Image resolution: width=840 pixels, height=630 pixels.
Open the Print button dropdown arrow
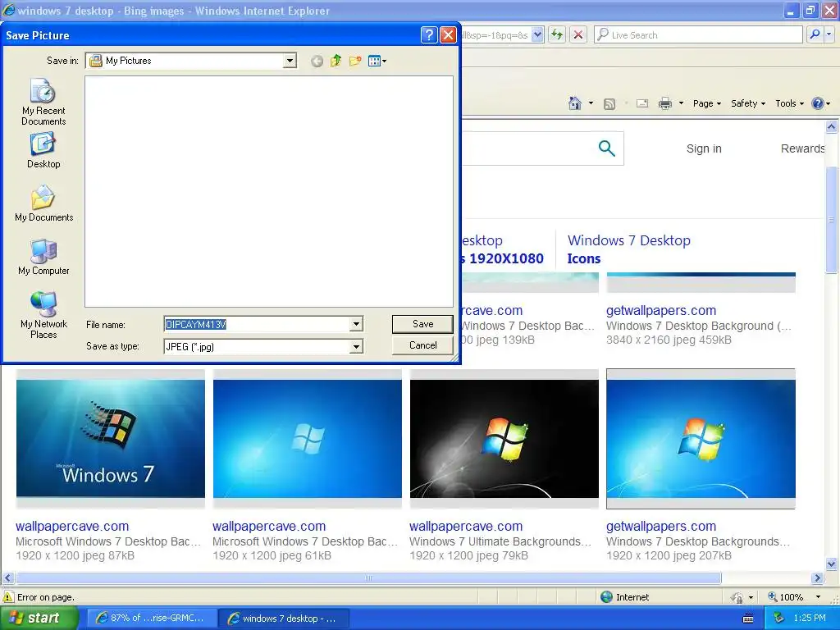click(x=681, y=103)
